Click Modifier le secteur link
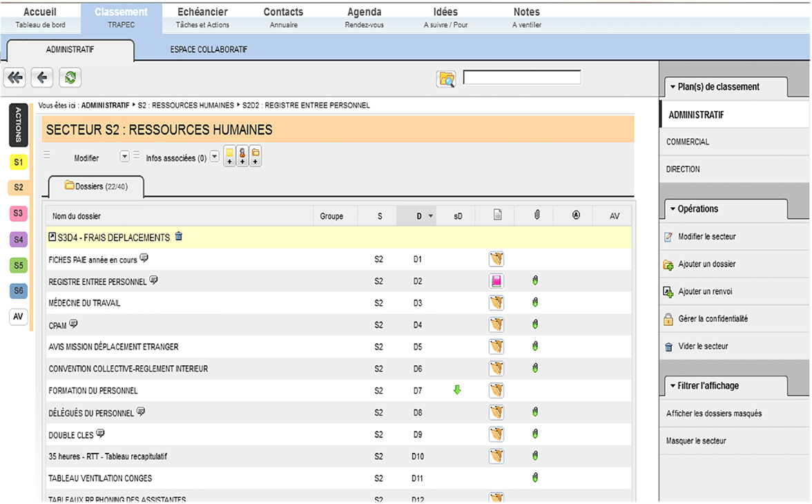The image size is (812, 504). point(707,236)
